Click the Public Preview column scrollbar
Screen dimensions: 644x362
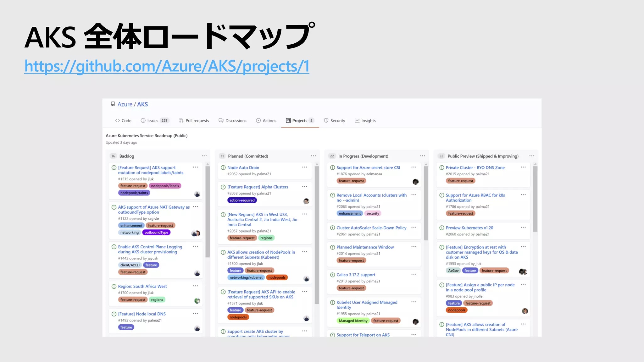coord(535,200)
